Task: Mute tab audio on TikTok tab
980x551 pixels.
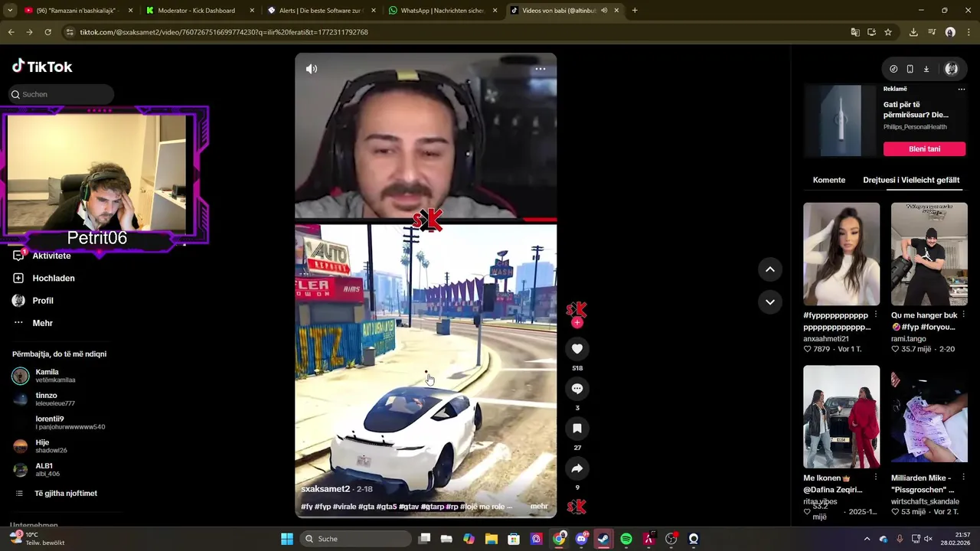Action: pos(604,11)
